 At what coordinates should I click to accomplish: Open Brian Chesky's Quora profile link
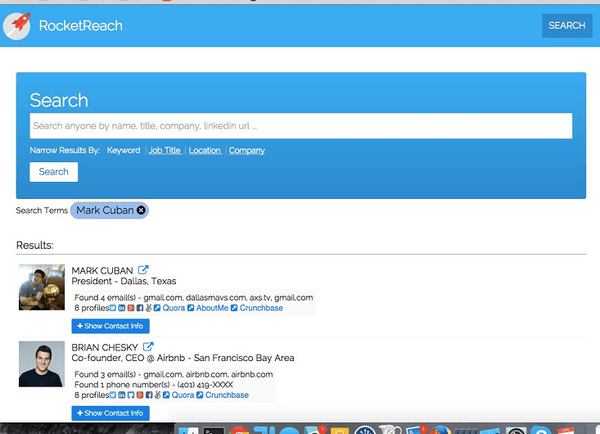coord(183,395)
